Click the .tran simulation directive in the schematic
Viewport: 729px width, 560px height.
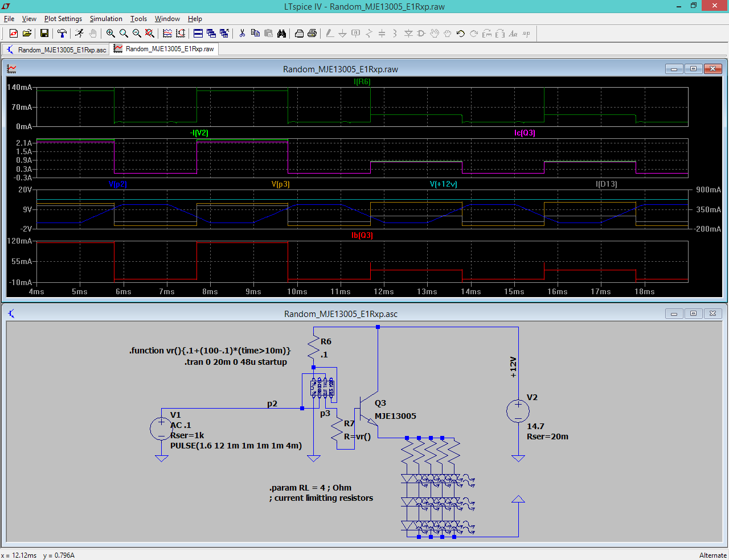click(x=236, y=362)
